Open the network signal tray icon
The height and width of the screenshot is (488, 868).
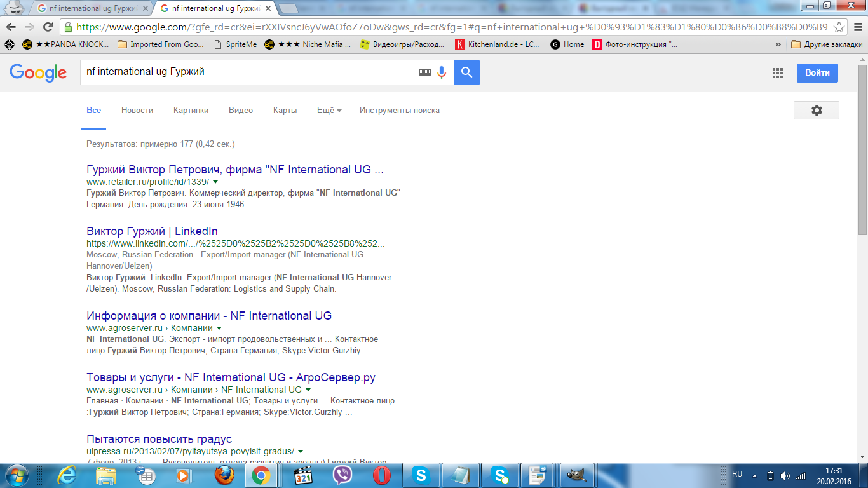tap(801, 475)
